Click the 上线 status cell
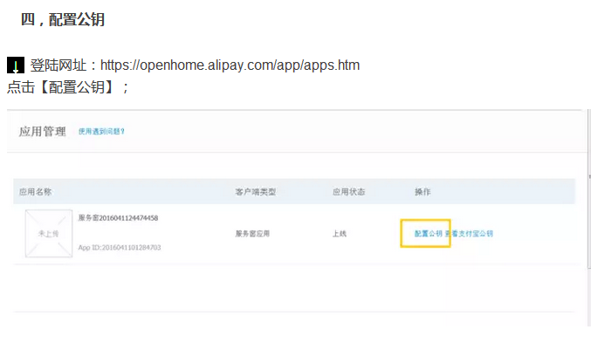 pos(340,234)
